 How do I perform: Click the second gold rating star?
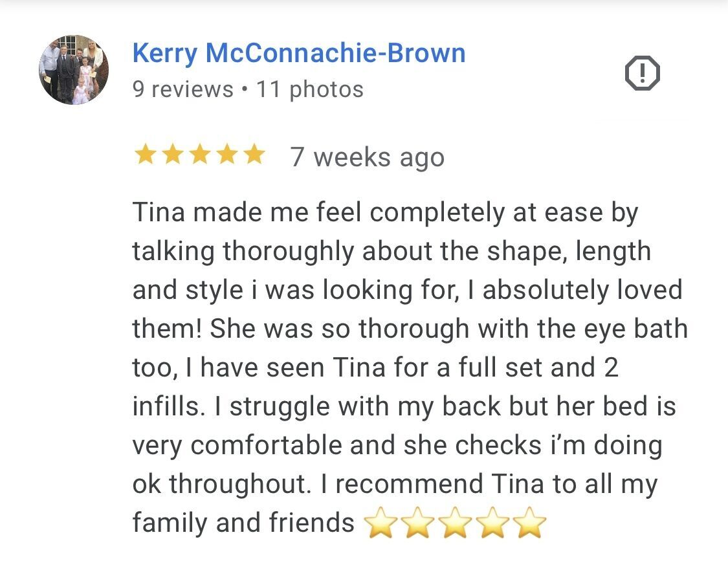point(172,155)
